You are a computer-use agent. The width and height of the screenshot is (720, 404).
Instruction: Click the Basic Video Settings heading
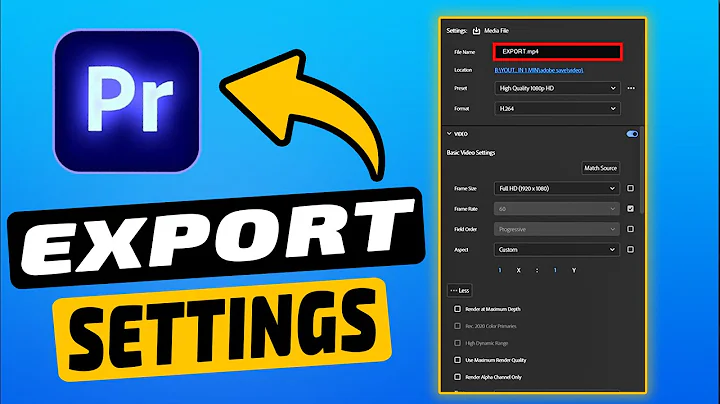pyautogui.click(x=471, y=153)
